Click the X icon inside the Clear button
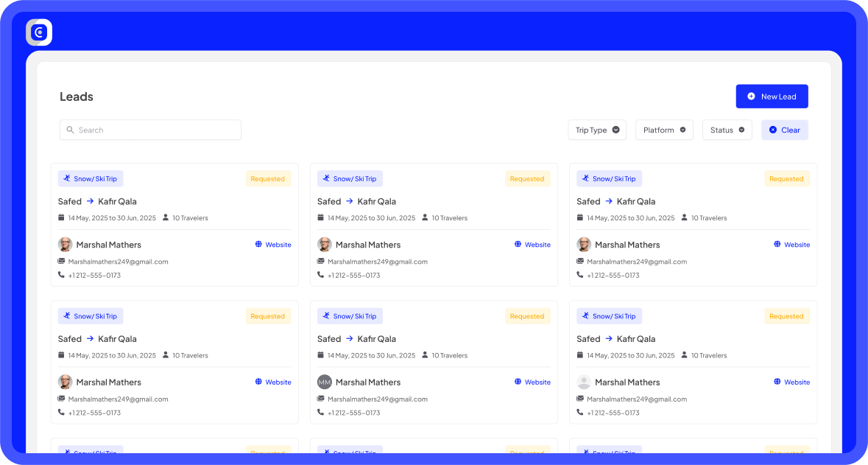The image size is (868, 465). tap(773, 130)
